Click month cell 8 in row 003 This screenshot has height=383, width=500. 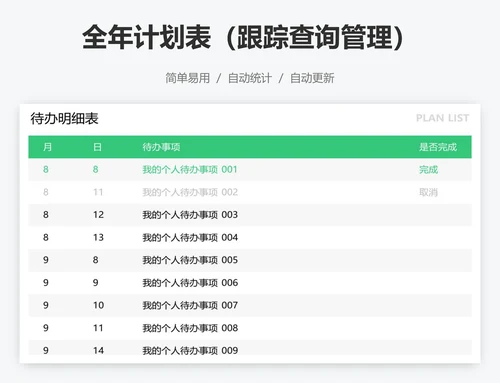click(46, 215)
